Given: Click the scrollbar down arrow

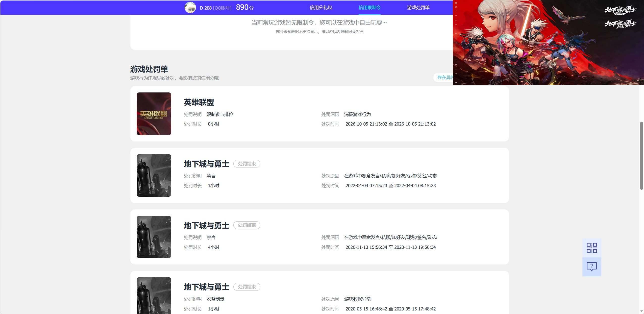Looking at the screenshot, I should (x=641, y=311).
